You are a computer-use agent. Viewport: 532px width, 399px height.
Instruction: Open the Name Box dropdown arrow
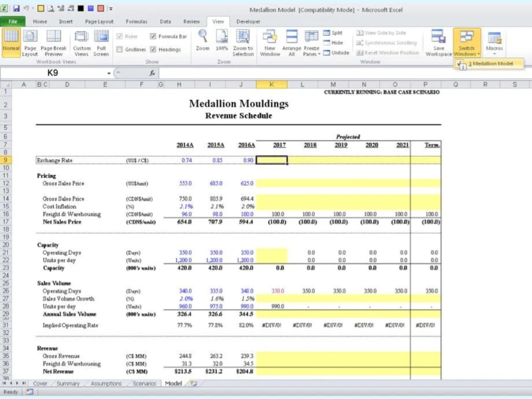pos(109,73)
